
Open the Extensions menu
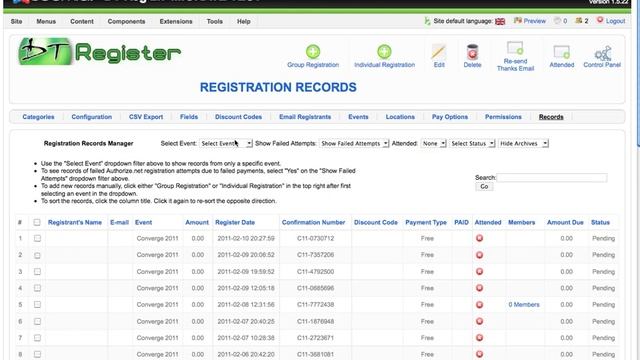[x=176, y=22]
